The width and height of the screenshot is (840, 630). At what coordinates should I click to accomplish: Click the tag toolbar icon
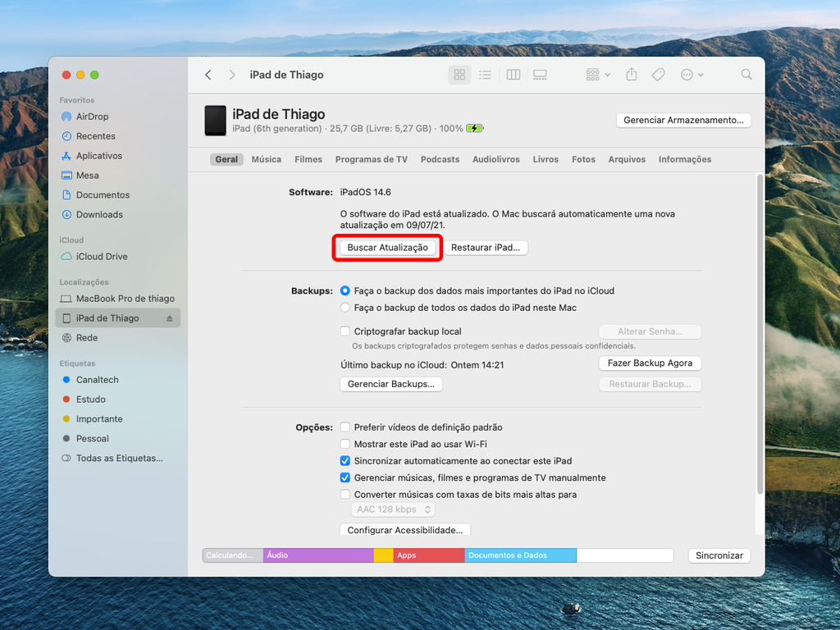coord(659,75)
